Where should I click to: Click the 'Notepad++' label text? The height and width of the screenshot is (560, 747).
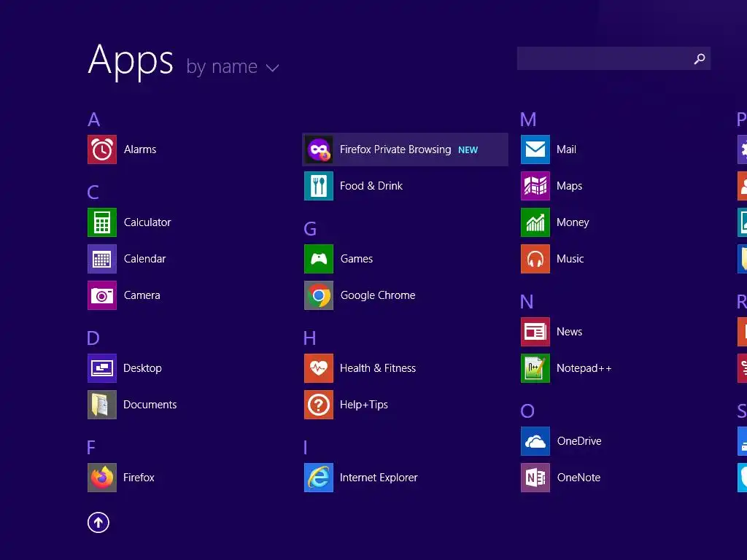(584, 368)
